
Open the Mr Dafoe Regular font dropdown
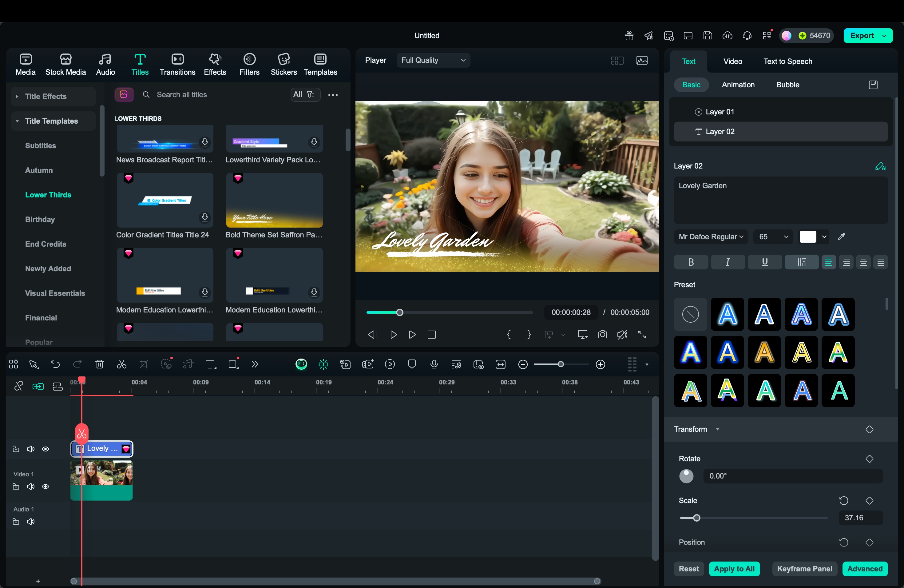pyautogui.click(x=711, y=236)
